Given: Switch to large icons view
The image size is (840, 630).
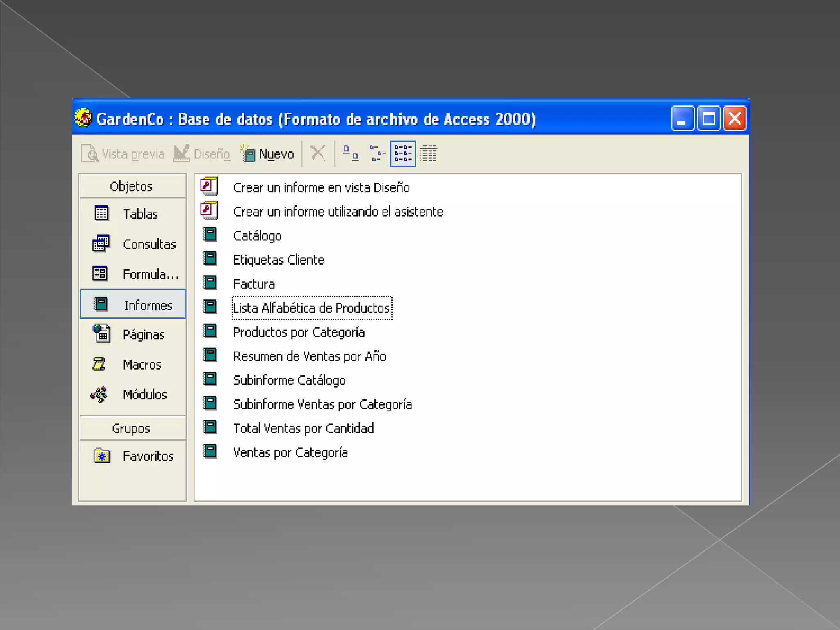Looking at the screenshot, I should click(x=351, y=153).
